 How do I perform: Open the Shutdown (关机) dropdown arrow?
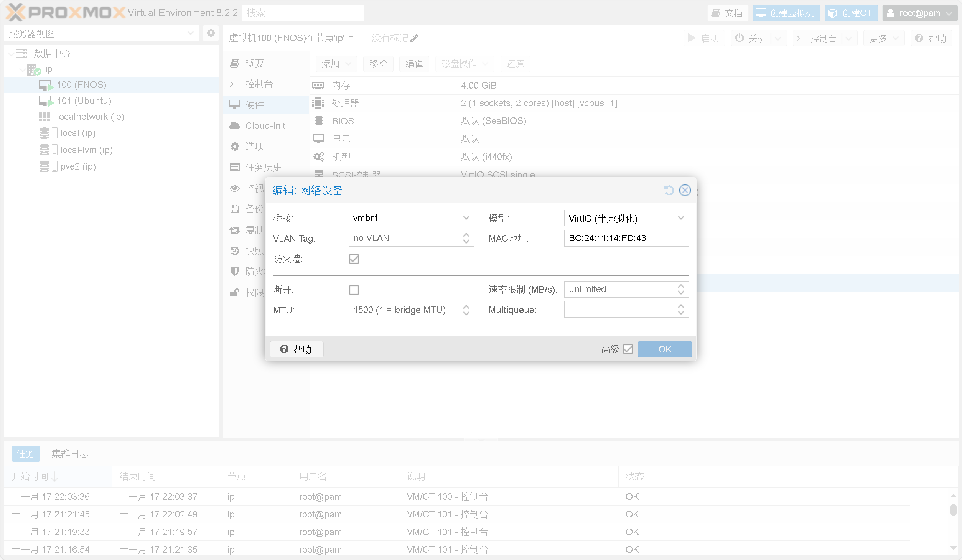coord(778,38)
